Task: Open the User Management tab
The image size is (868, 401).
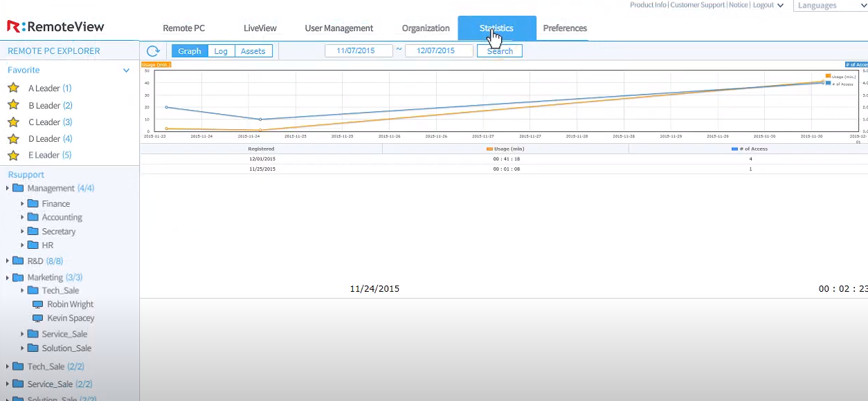Action: (339, 28)
